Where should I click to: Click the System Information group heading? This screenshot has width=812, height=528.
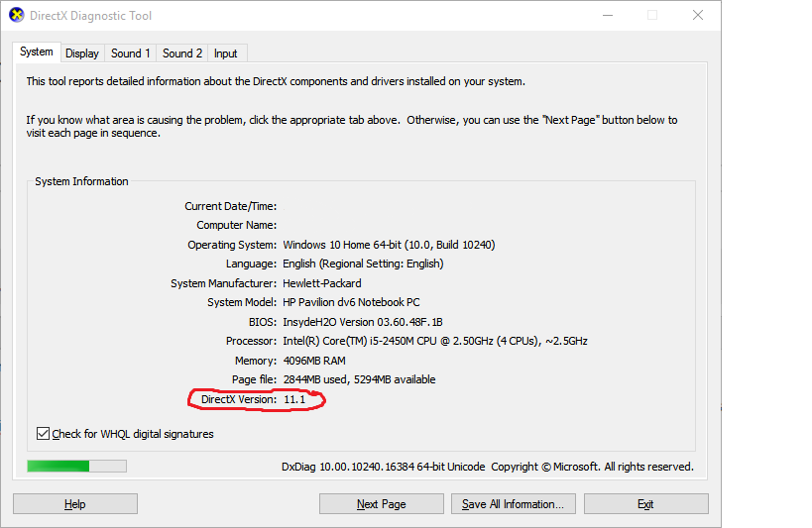point(81,181)
